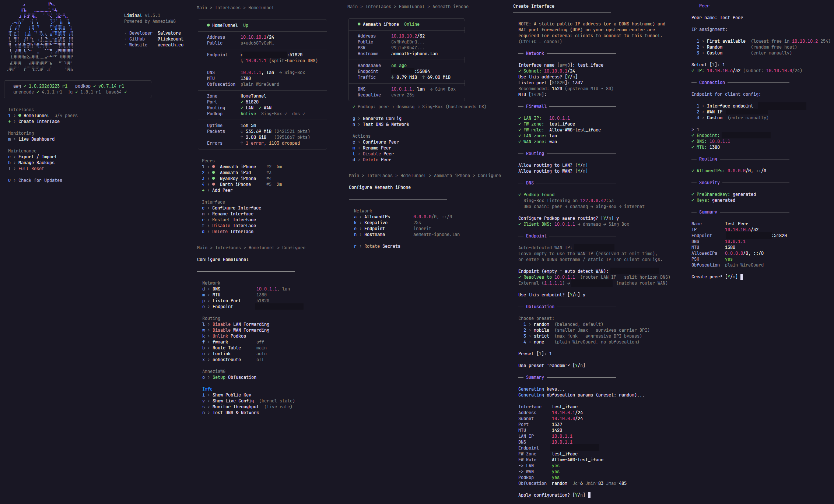834x504 pixels.
Task: Open Setup Obfuscation under AmneziaWG
Action: (229, 377)
